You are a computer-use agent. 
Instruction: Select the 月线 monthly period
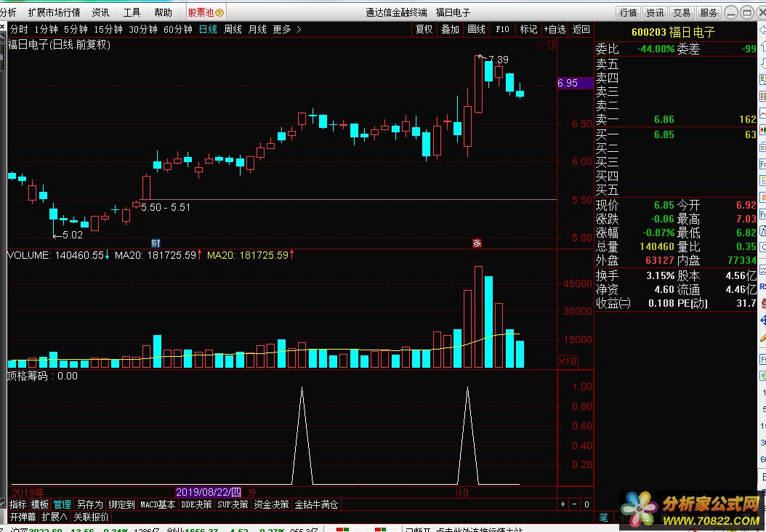click(257, 29)
